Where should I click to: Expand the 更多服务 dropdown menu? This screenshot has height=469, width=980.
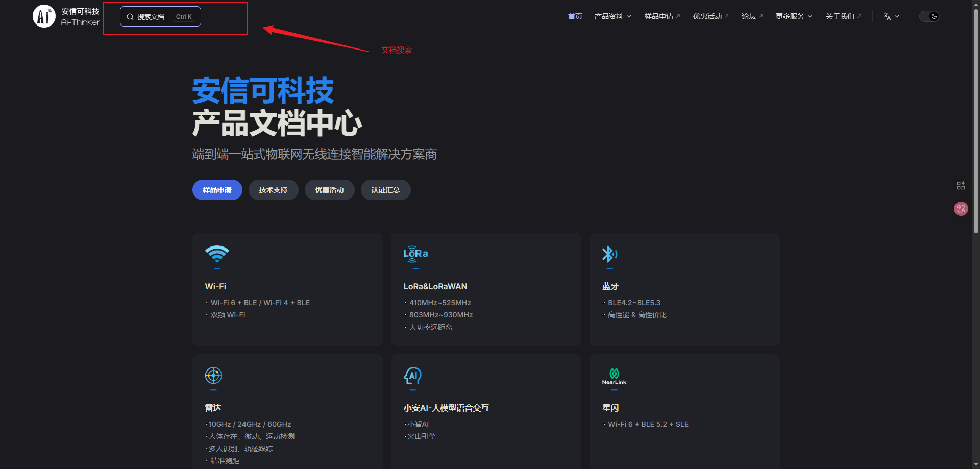(x=794, y=16)
